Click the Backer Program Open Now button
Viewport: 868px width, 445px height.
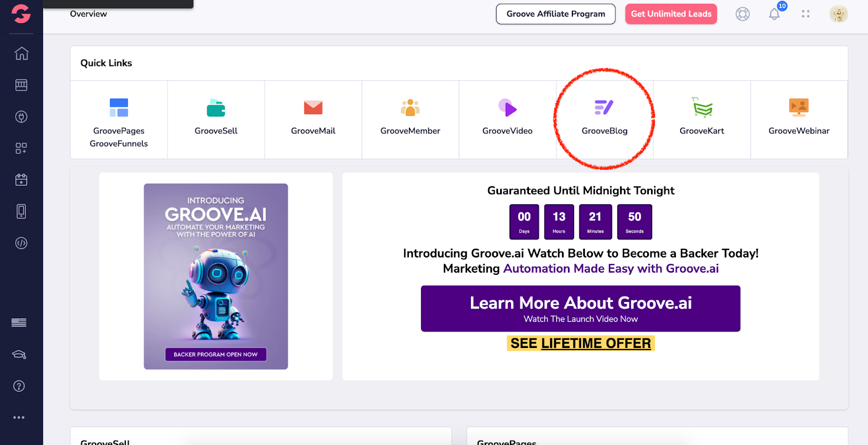216,354
